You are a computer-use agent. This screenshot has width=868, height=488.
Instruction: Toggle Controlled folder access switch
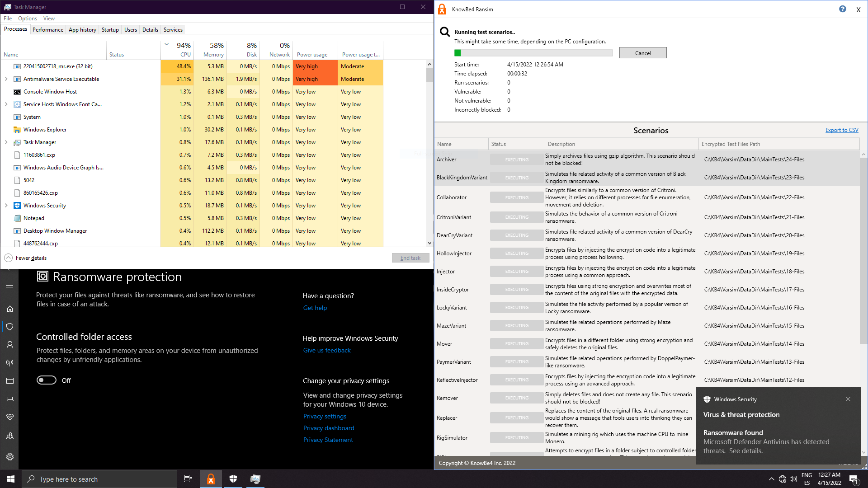pyautogui.click(x=47, y=380)
